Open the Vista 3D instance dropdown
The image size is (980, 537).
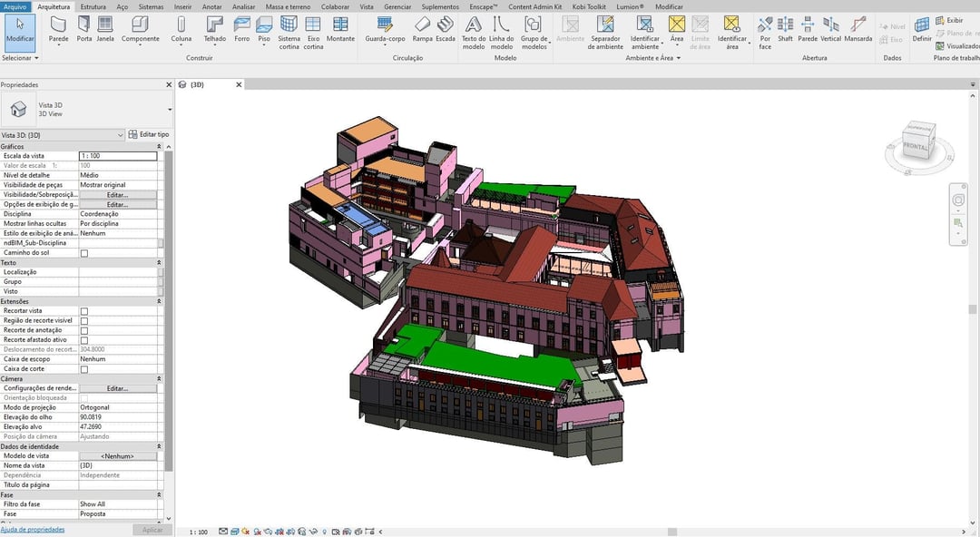point(63,135)
